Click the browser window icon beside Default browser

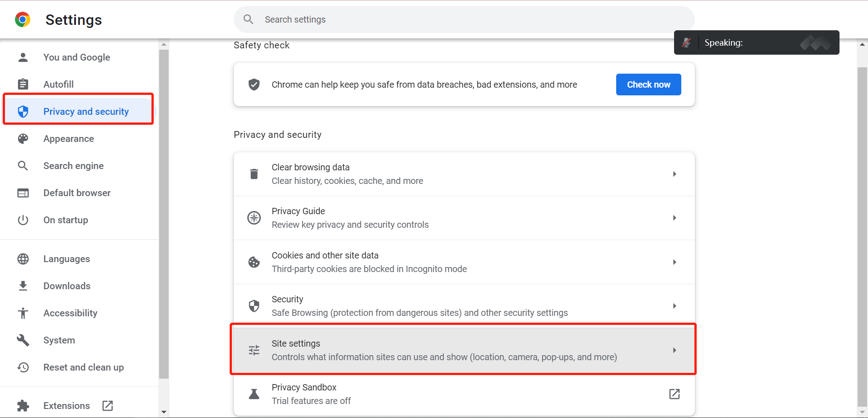23,193
